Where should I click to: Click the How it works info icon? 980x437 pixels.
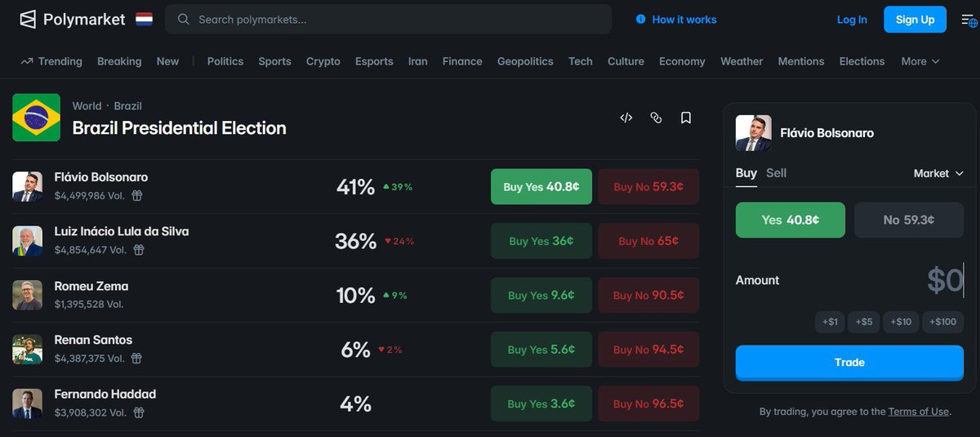(x=640, y=20)
